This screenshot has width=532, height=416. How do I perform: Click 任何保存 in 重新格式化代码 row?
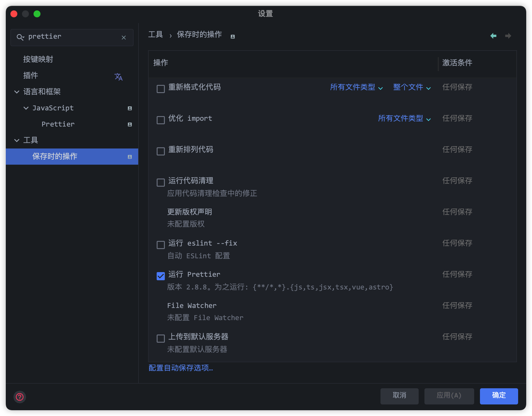pos(457,87)
